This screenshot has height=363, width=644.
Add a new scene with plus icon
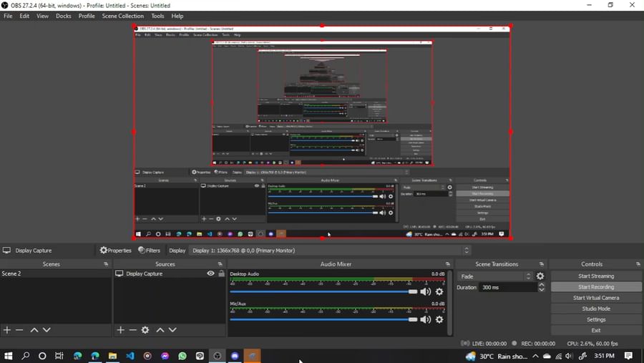click(x=7, y=330)
